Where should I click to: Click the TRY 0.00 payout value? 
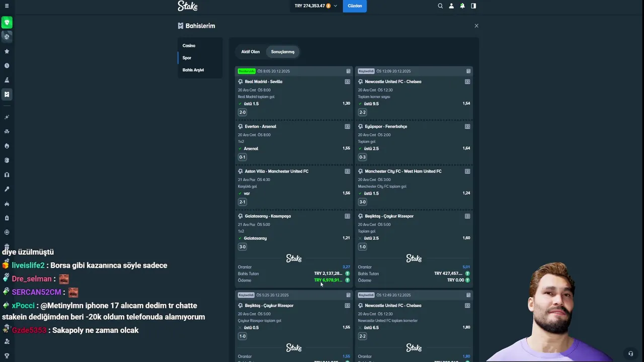coord(455,280)
